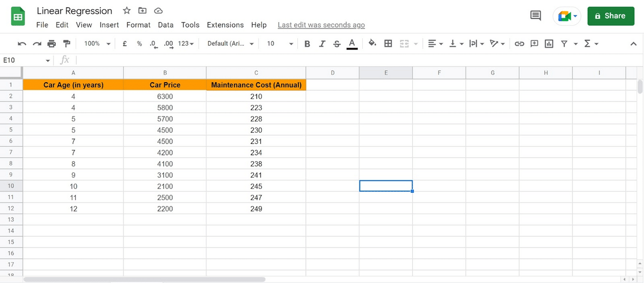
Task: Click the 'Last edit was seconds ago' link
Action: tap(321, 25)
